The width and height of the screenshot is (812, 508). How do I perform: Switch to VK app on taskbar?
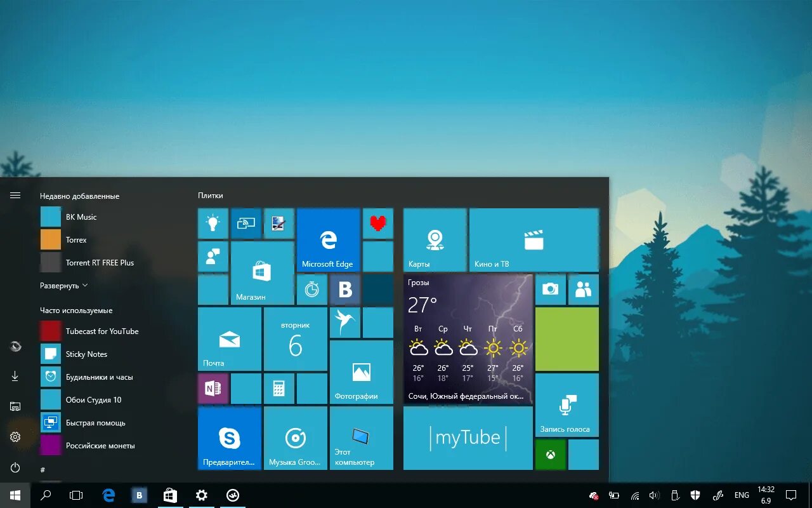[x=140, y=495]
